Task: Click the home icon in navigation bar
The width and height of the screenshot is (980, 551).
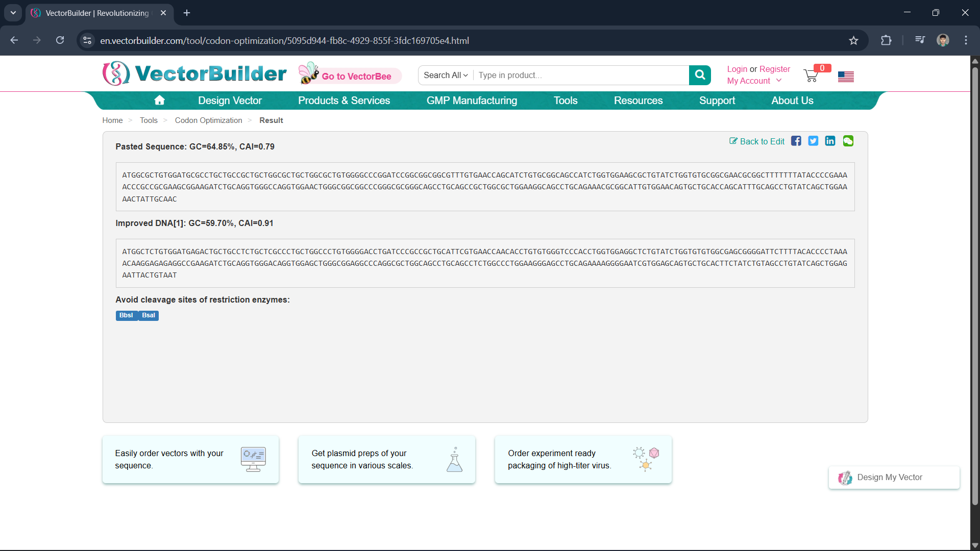Action: [159, 101]
